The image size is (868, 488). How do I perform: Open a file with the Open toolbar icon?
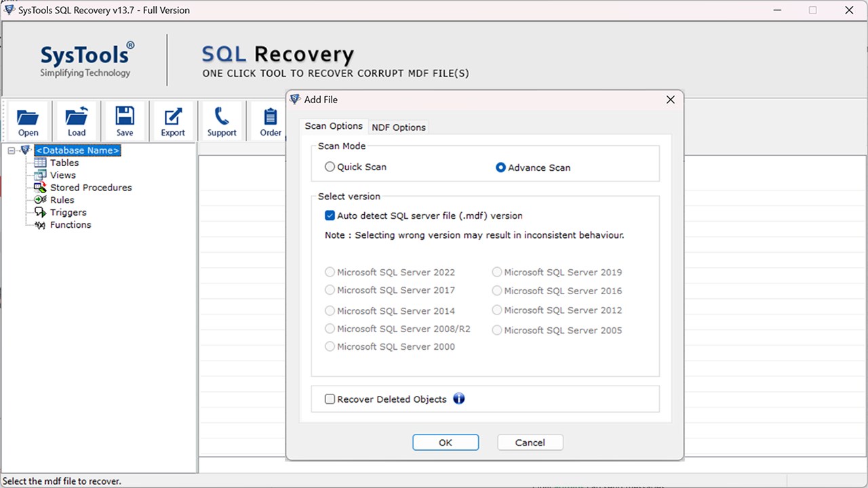coord(28,116)
